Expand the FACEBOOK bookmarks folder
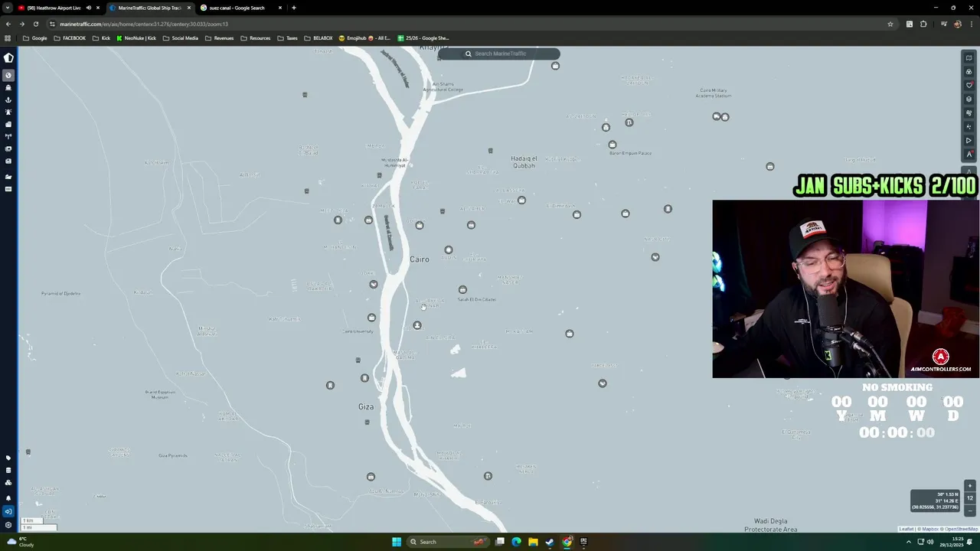This screenshot has width=980, height=551. (70, 38)
